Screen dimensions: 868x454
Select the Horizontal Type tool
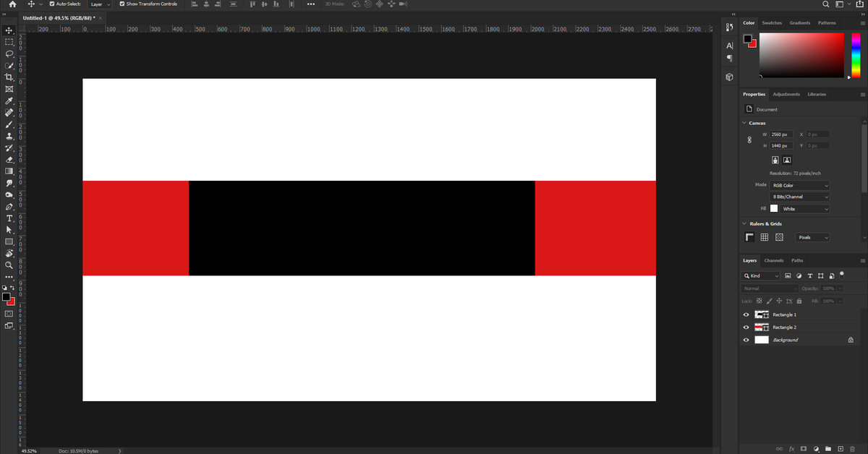pyautogui.click(x=9, y=218)
